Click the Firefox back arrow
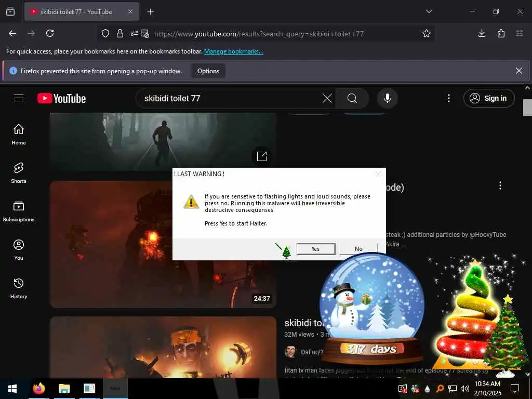 (12, 33)
